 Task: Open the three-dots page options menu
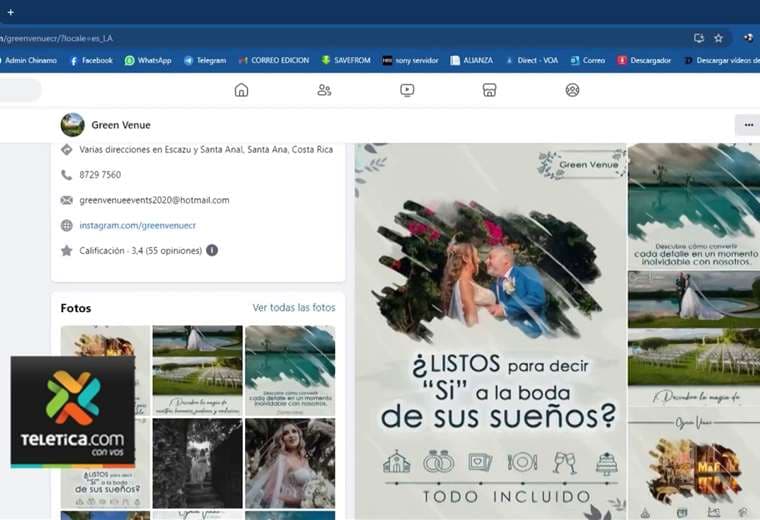click(747, 125)
